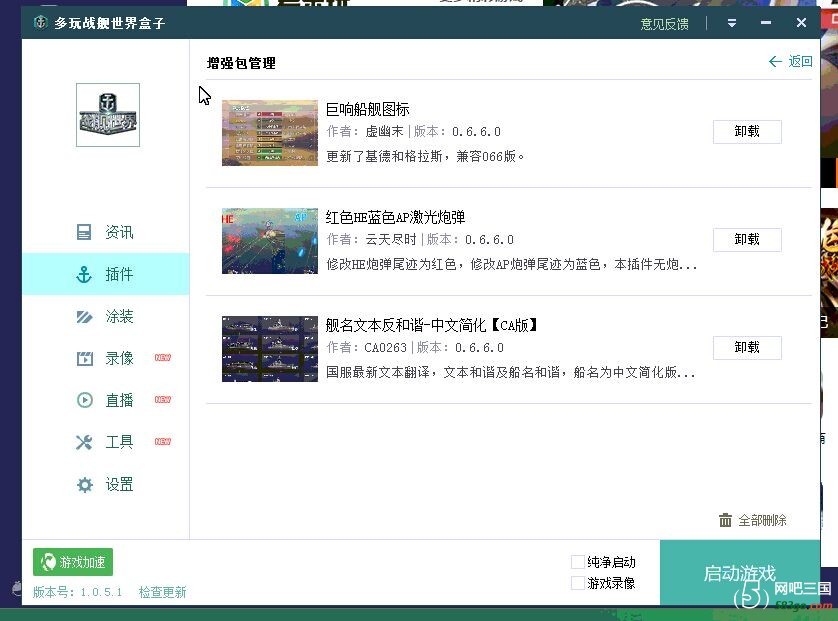This screenshot has height=621, width=838.
Task: Open the 设置 sidebar tab
Action: click(106, 485)
